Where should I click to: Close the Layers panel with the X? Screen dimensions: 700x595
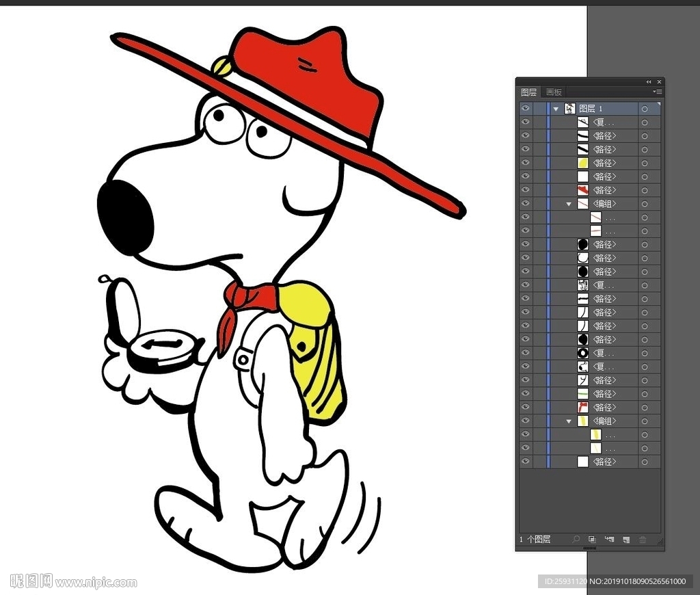(659, 82)
